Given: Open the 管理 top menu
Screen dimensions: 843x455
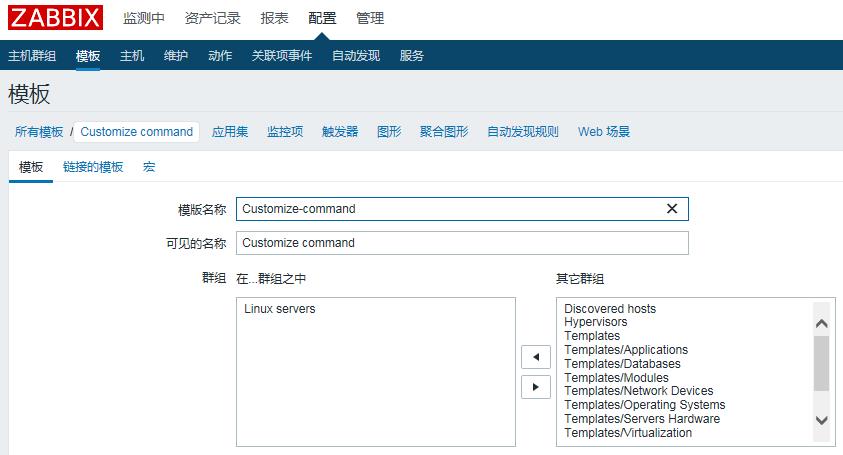Looking at the screenshot, I should click(x=370, y=18).
